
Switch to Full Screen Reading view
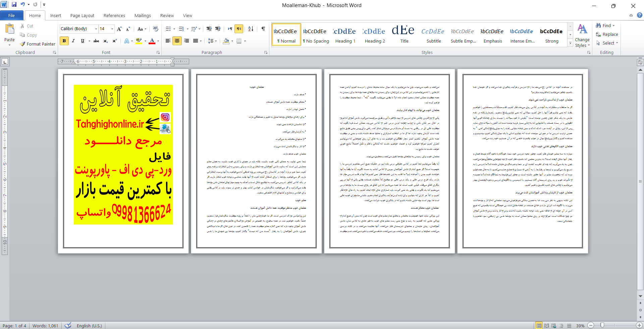click(x=546, y=326)
